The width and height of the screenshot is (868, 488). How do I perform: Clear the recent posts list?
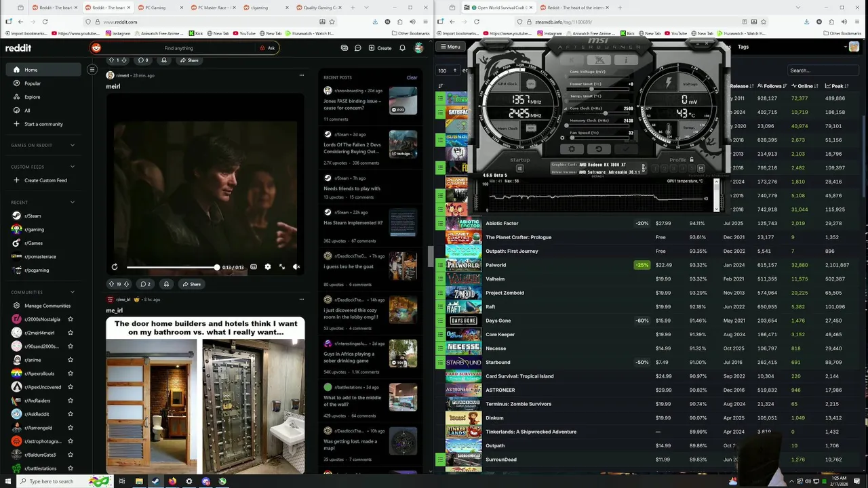tap(412, 77)
